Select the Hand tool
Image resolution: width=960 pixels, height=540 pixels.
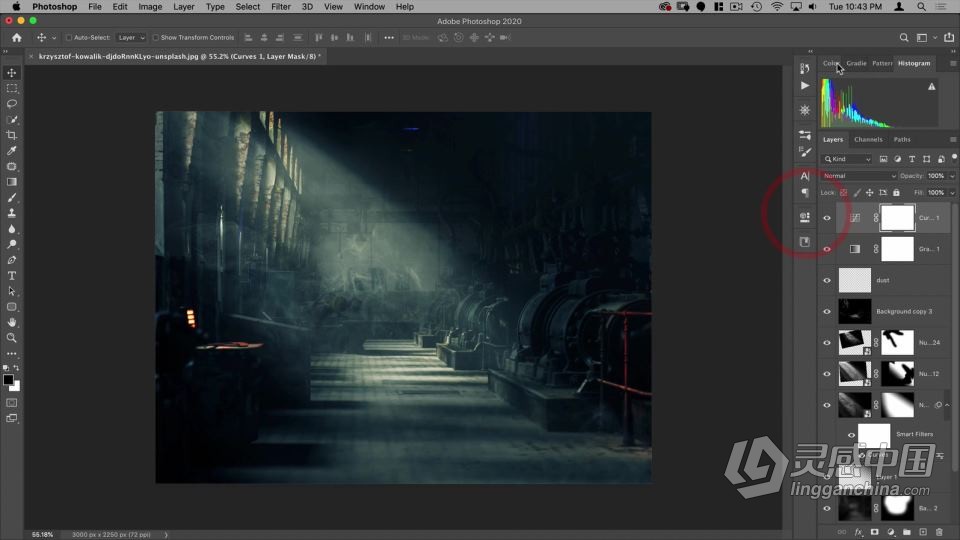tap(12, 322)
